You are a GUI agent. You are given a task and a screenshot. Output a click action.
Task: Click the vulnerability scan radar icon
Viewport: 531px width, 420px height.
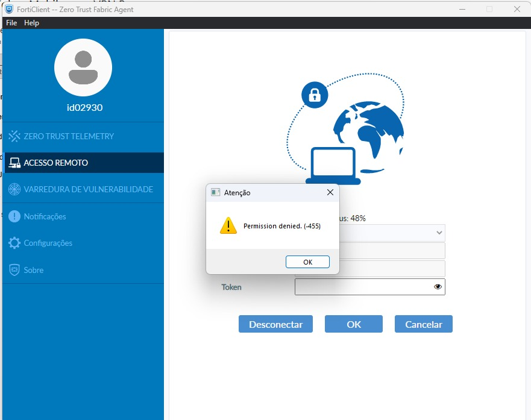(14, 189)
